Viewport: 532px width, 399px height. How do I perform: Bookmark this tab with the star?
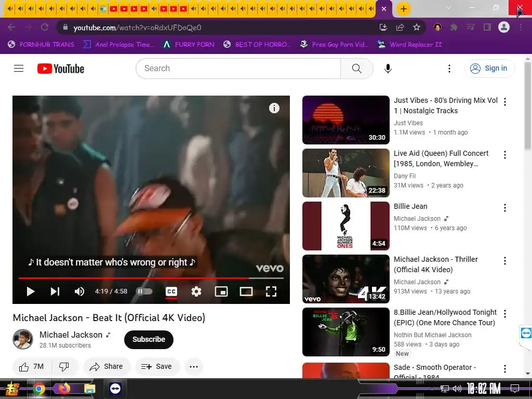click(x=417, y=27)
